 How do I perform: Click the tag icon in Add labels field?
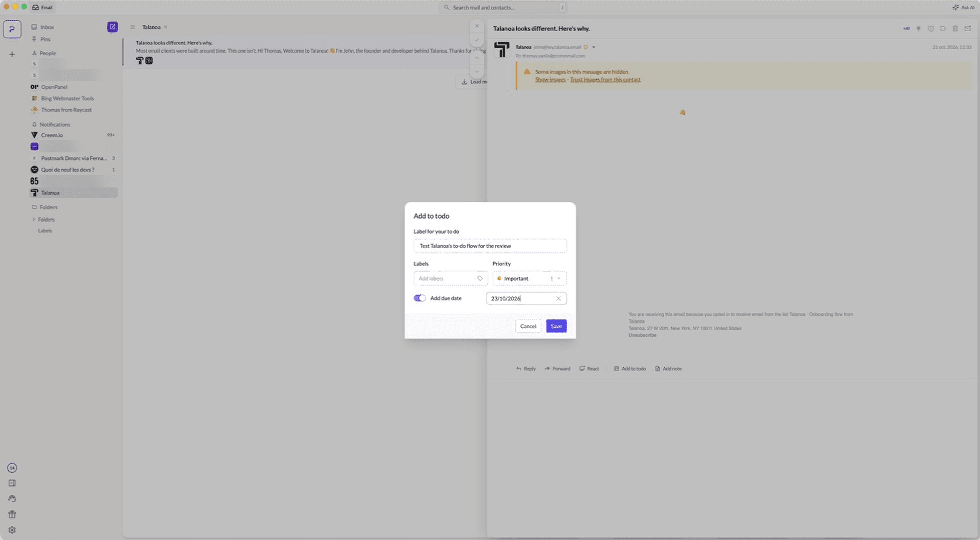480,278
